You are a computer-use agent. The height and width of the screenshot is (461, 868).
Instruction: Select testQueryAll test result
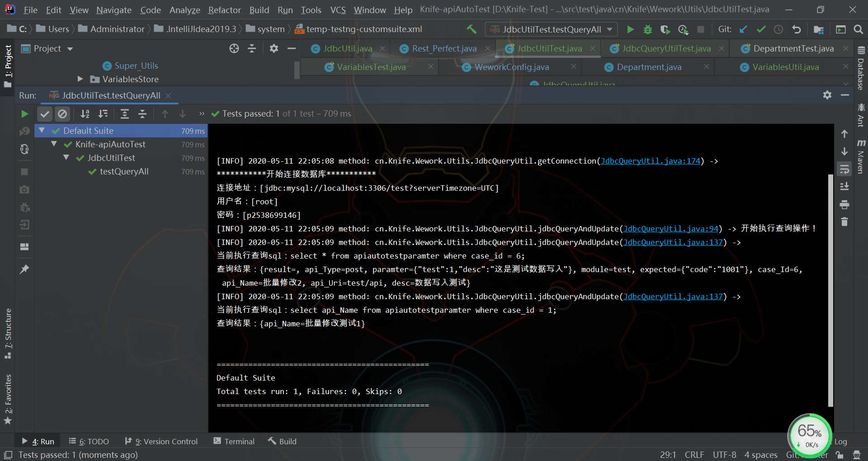(124, 171)
